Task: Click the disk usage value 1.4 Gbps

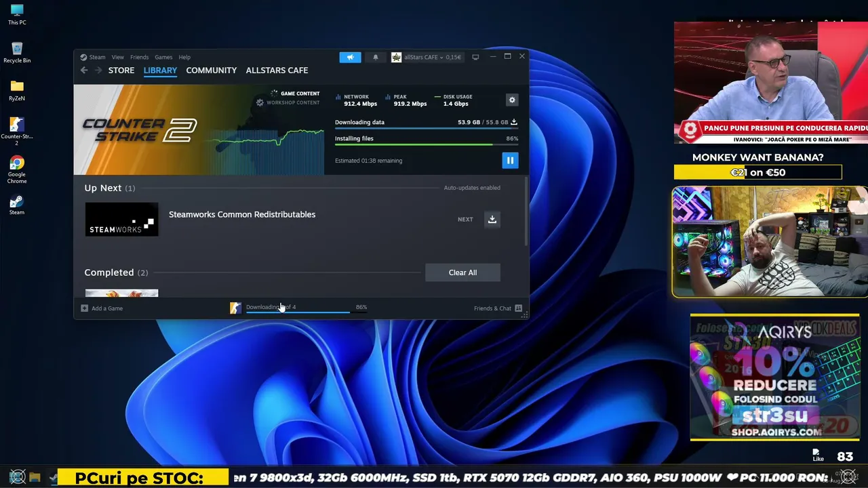Action: (x=456, y=104)
